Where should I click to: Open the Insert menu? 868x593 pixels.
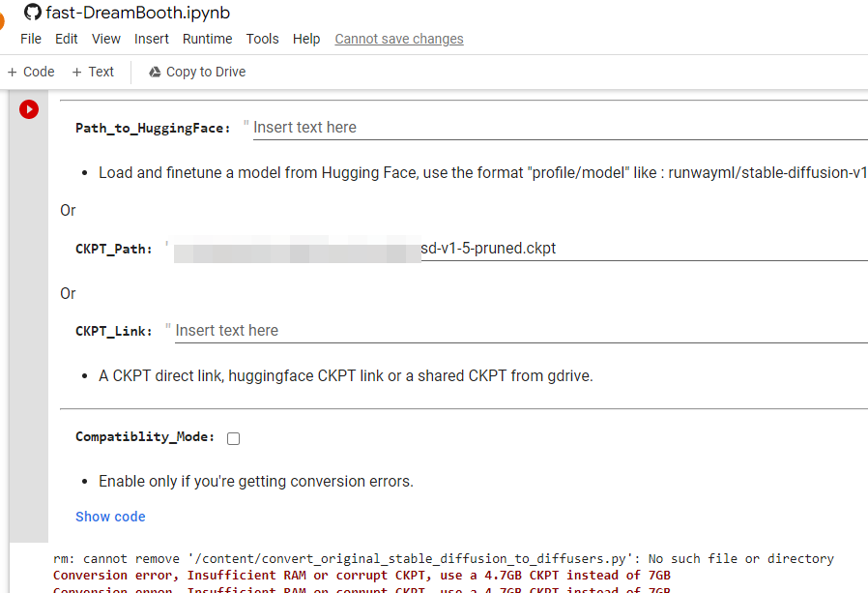click(x=151, y=39)
